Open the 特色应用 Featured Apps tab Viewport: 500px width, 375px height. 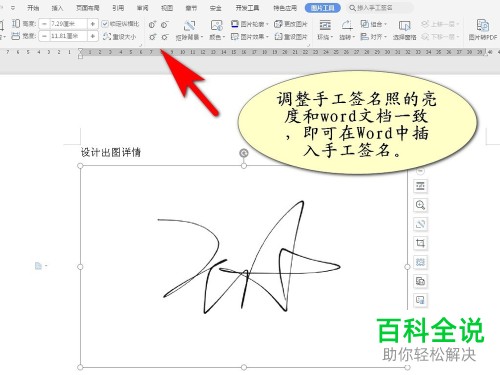click(285, 8)
